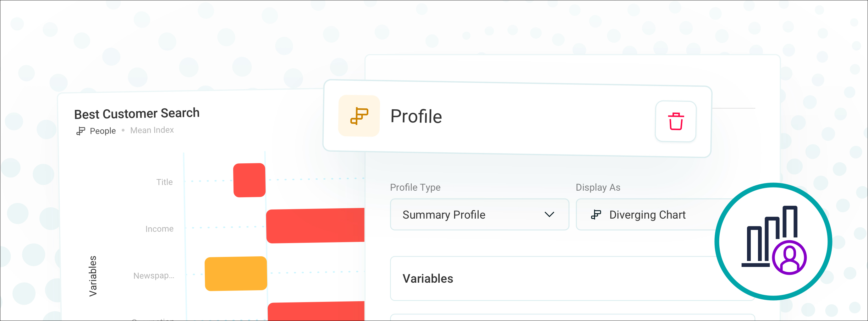
Task: Expand the Profile Type chevron arrow
Action: tap(549, 215)
